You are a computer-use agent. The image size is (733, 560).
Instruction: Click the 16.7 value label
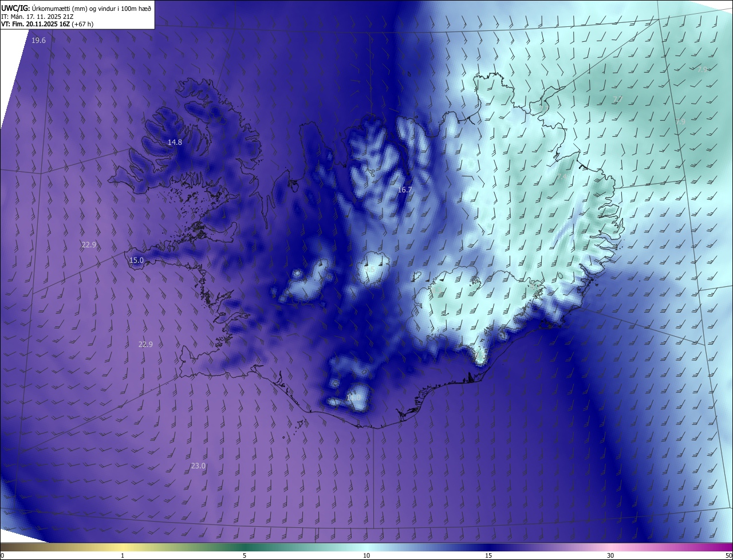pyautogui.click(x=404, y=190)
